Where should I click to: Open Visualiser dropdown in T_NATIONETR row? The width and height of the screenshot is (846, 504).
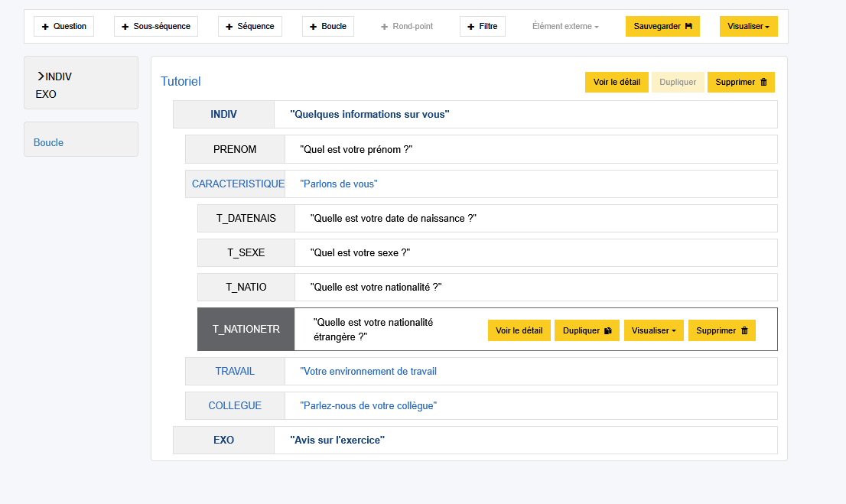tap(653, 330)
